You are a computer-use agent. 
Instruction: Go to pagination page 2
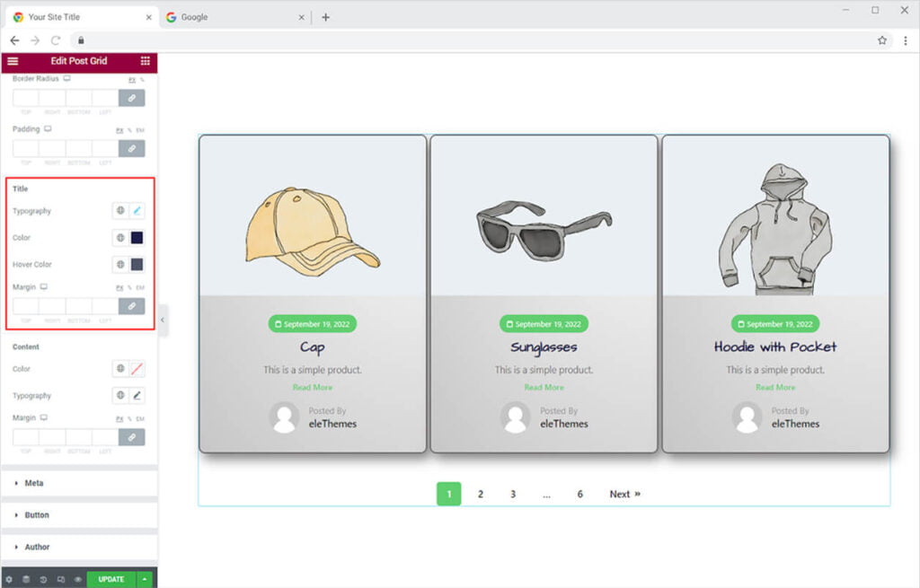[481, 494]
